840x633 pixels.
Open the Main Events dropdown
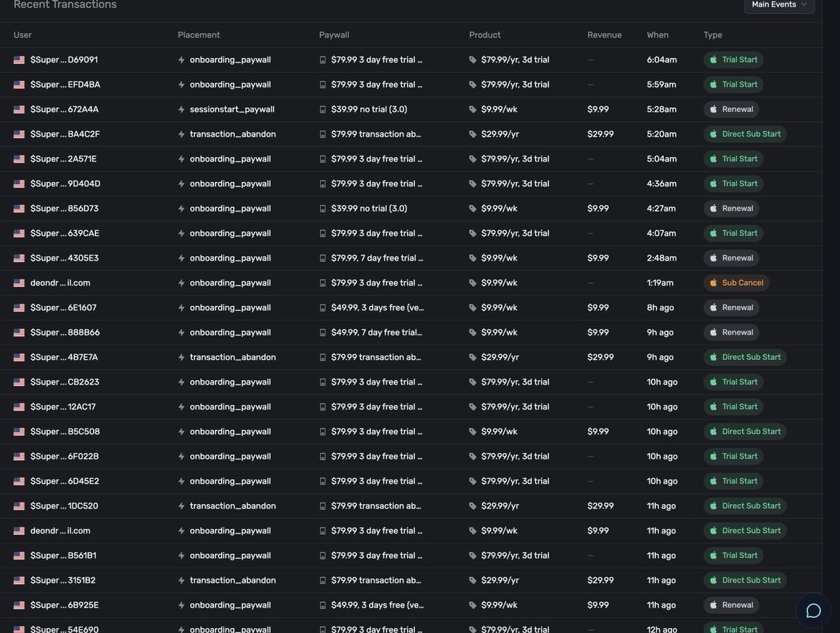point(779,5)
